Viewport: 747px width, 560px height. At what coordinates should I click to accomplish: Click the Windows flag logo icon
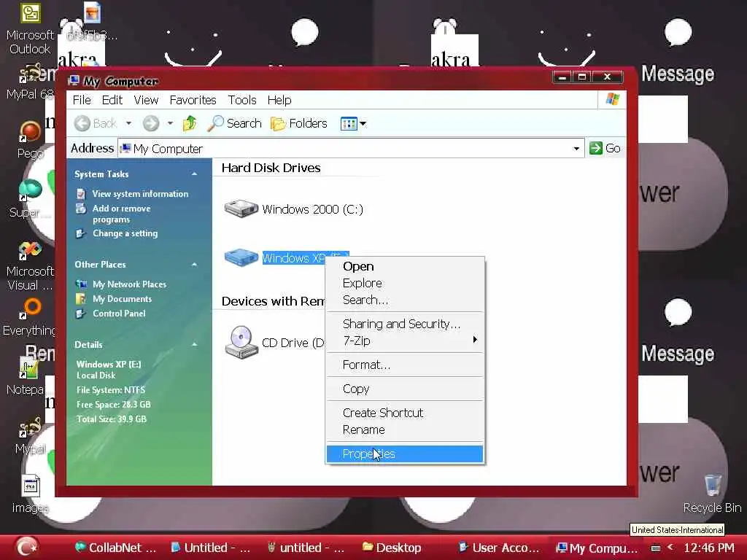tap(613, 99)
